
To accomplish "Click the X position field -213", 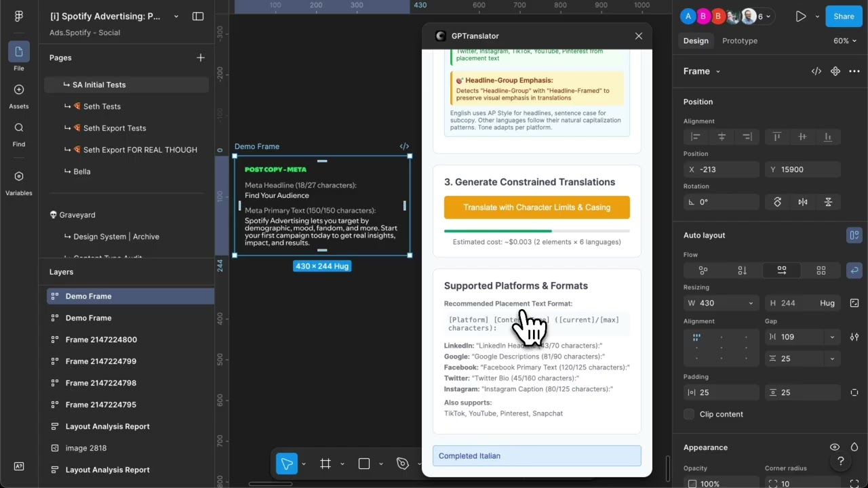I will [722, 169].
